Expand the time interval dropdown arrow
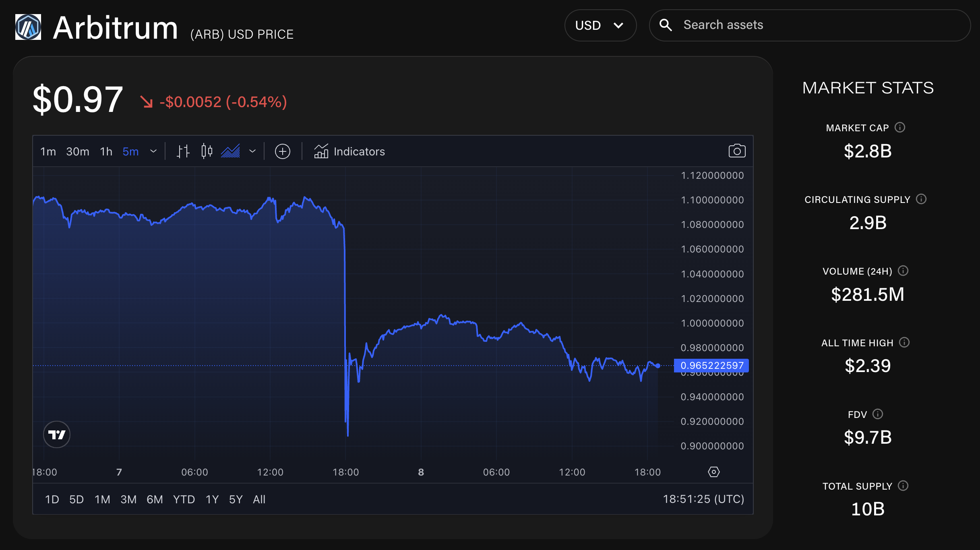 pyautogui.click(x=153, y=151)
